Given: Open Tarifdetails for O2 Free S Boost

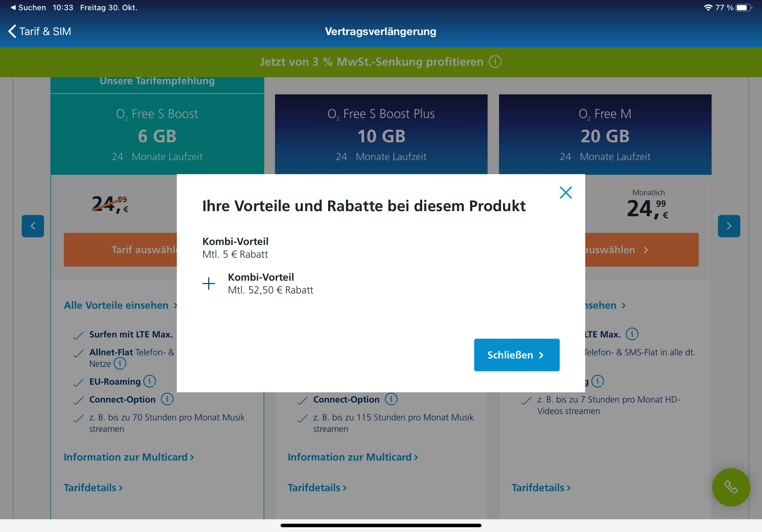Looking at the screenshot, I should point(93,488).
